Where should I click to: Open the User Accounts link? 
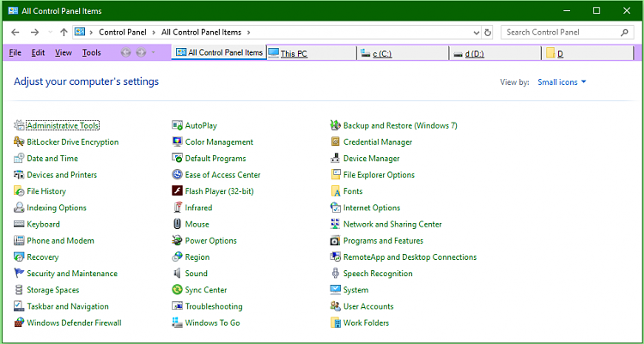click(368, 306)
